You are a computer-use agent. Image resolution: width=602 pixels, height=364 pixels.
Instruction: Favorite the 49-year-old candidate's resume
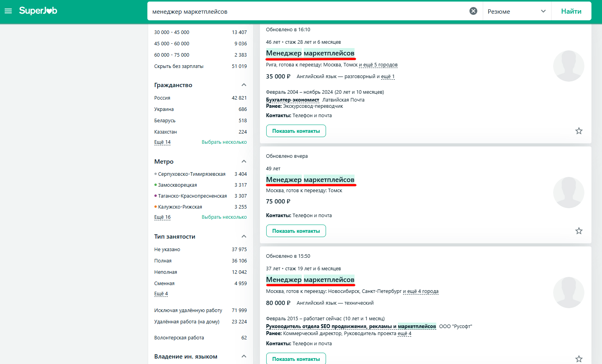[579, 231]
